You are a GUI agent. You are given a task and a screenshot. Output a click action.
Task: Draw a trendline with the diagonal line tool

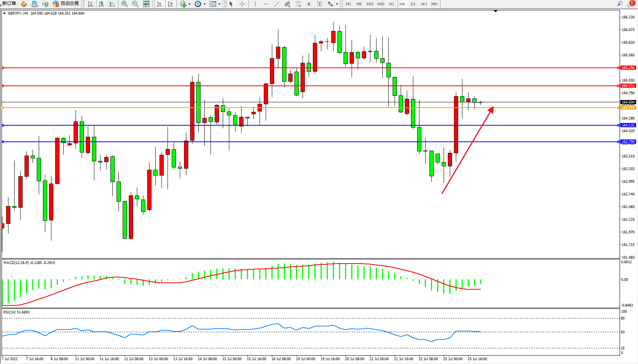coord(277,4)
